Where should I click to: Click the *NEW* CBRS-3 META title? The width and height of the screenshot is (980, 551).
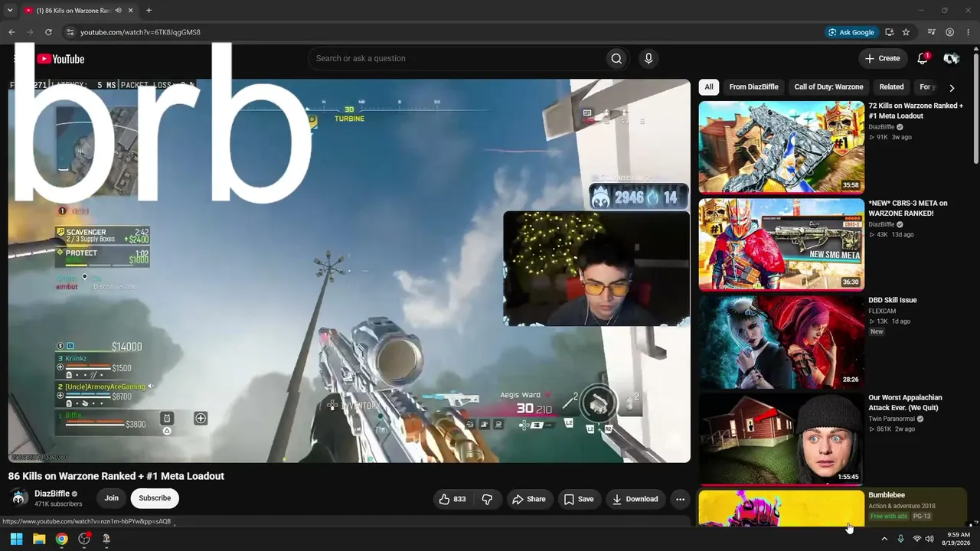click(908, 208)
